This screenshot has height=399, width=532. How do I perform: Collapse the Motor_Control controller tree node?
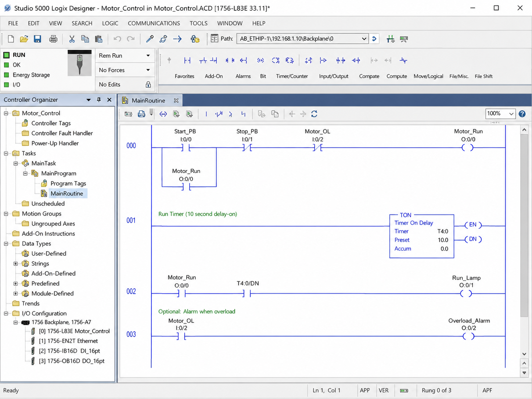(6, 113)
